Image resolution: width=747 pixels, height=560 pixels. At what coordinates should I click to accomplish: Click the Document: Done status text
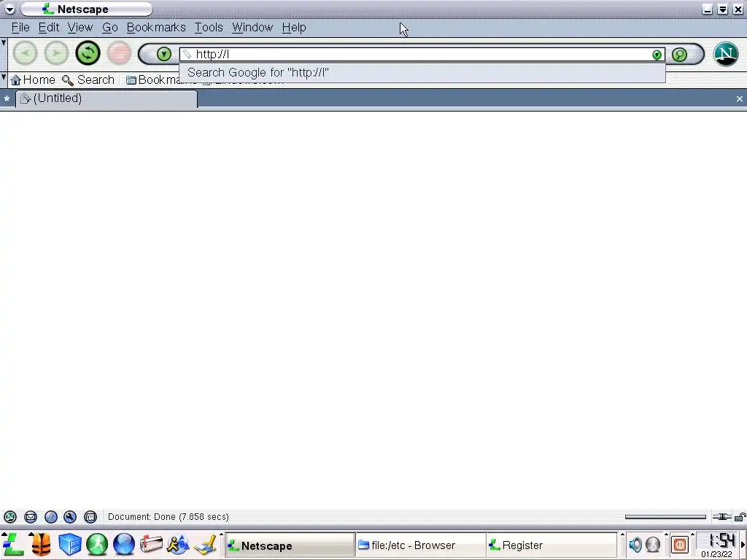[x=169, y=517]
